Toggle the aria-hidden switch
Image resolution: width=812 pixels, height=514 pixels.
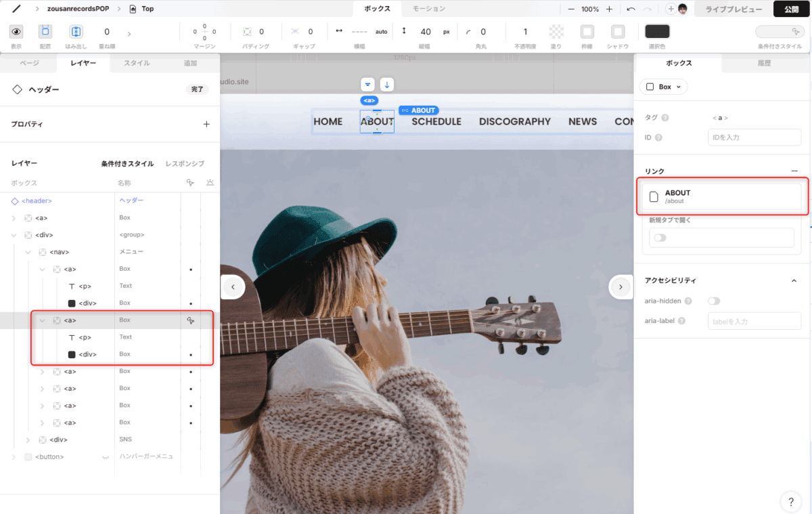pyautogui.click(x=713, y=301)
